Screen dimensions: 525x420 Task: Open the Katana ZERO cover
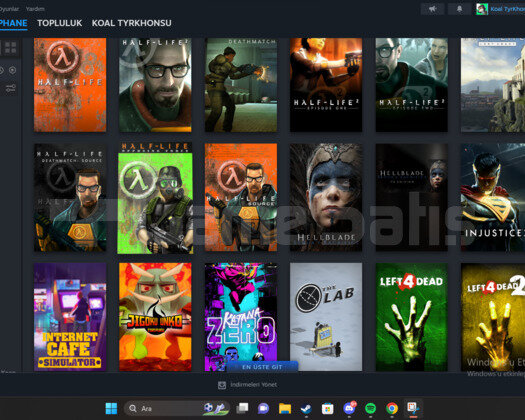[241, 317]
